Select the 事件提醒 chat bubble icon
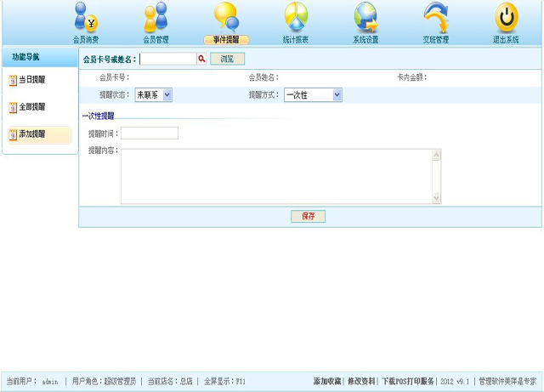544x392 pixels. 226,18
